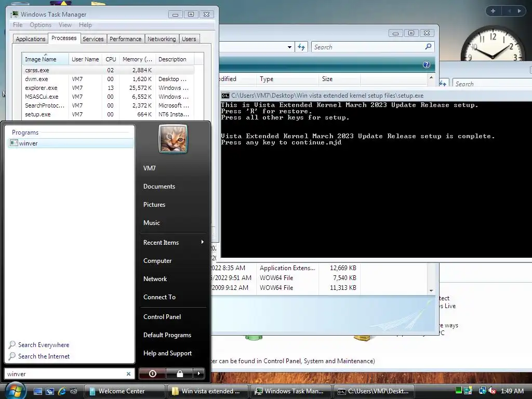The height and width of the screenshot is (399, 532).
Task: Open Computer from Start menu
Action: point(157,261)
